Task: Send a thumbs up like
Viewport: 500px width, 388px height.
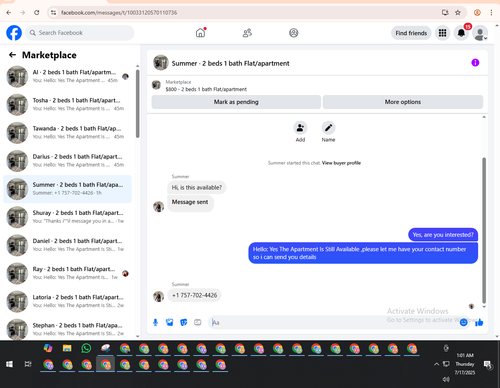Action: pos(479,322)
